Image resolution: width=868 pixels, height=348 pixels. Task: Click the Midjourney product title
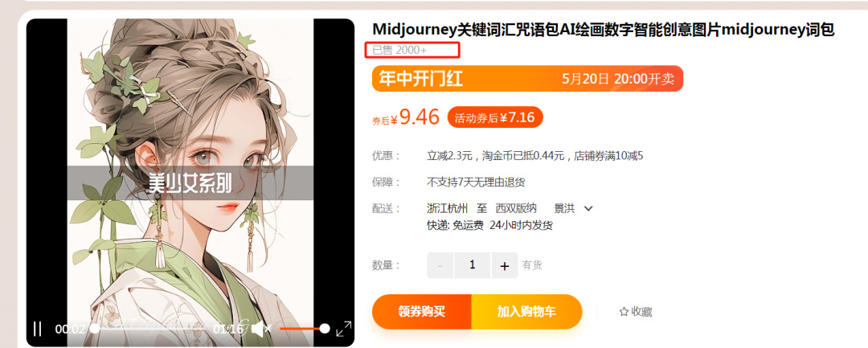pyautogui.click(x=604, y=30)
